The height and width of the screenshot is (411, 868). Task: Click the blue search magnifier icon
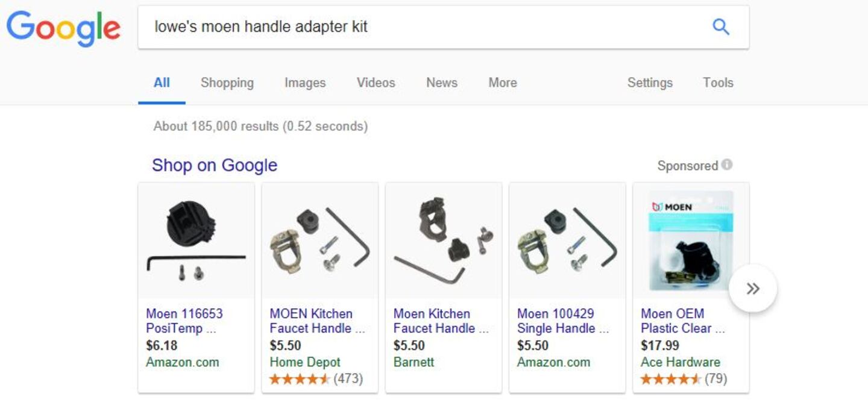[x=721, y=27]
